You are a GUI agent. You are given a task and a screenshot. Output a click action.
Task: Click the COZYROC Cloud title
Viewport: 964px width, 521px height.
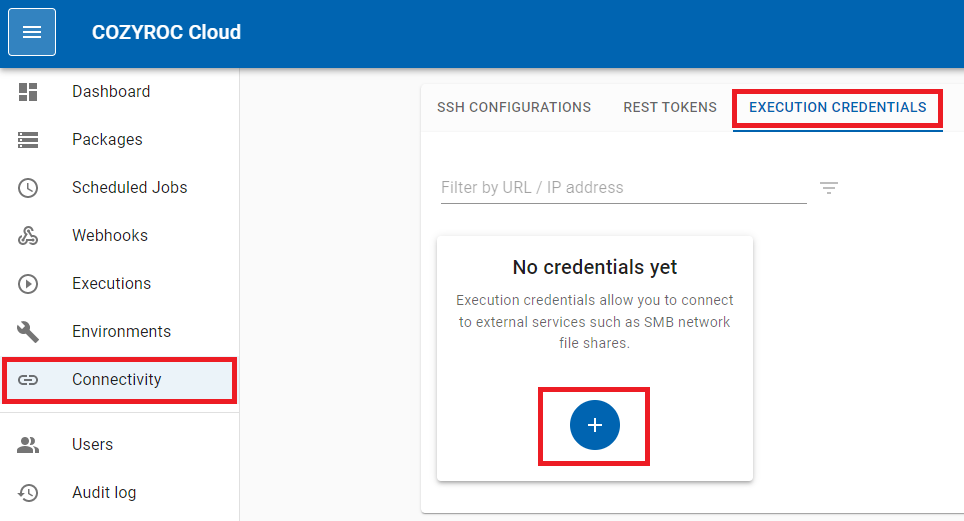point(166,32)
